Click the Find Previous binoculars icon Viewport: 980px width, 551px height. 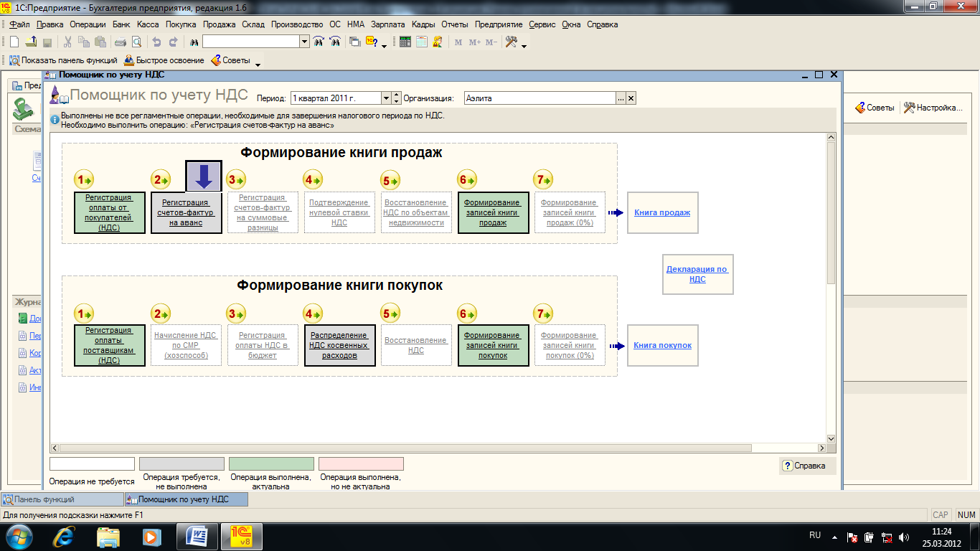(334, 42)
